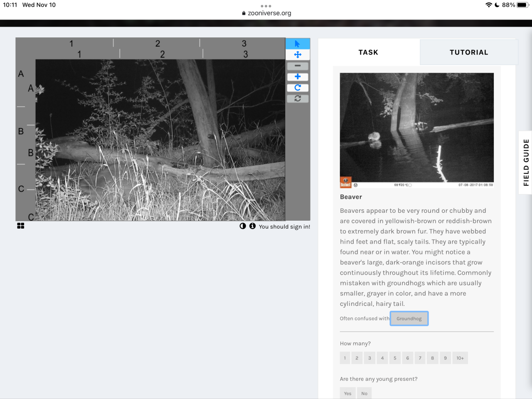Choose 1 for How many
This screenshot has width=532, height=399.
[x=345, y=358]
